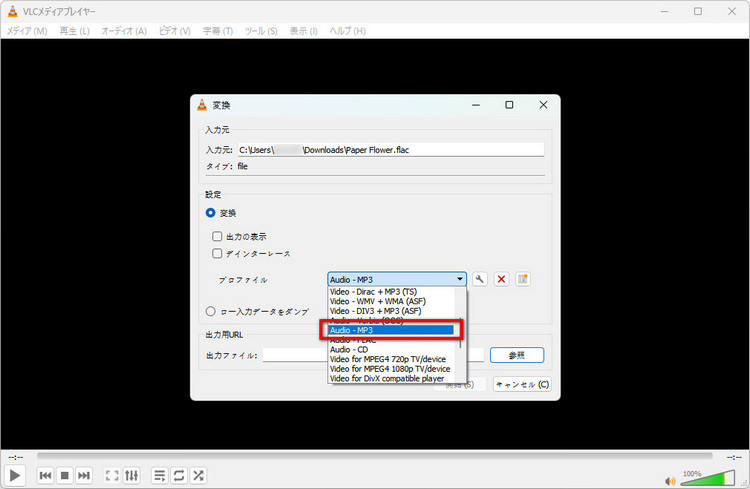
Task: Open the オーディオ (A) menu
Action: (x=124, y=31)
